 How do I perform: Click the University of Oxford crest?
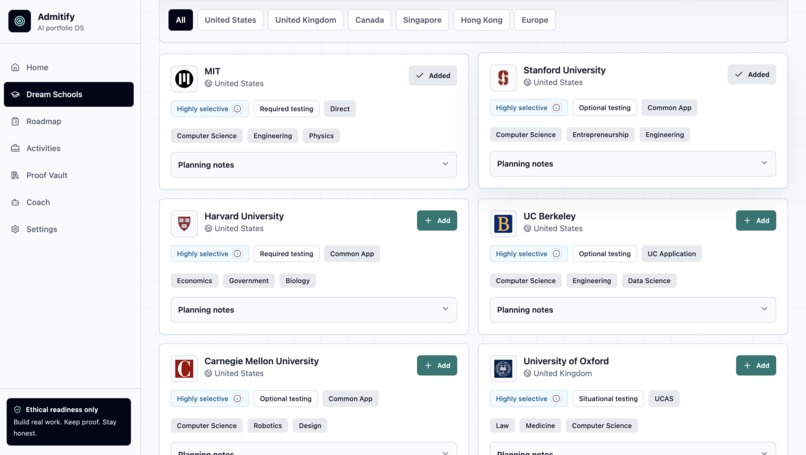click(x=503, y=368)
